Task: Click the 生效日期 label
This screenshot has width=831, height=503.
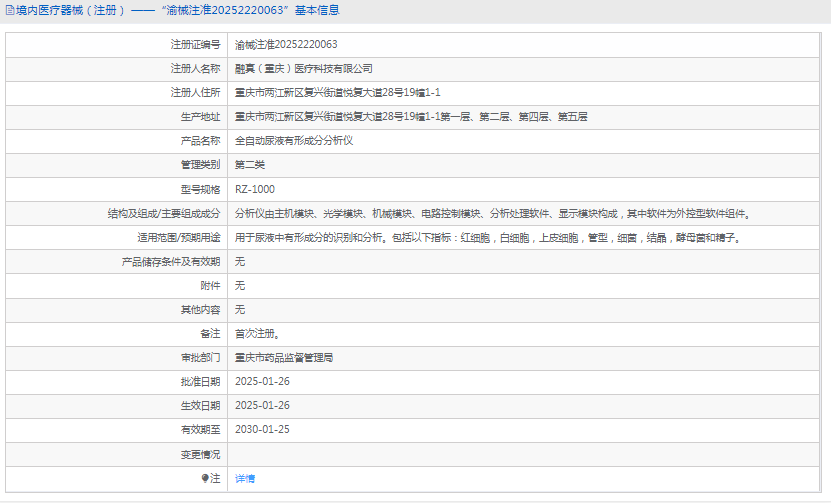Action: coord(200,405)
